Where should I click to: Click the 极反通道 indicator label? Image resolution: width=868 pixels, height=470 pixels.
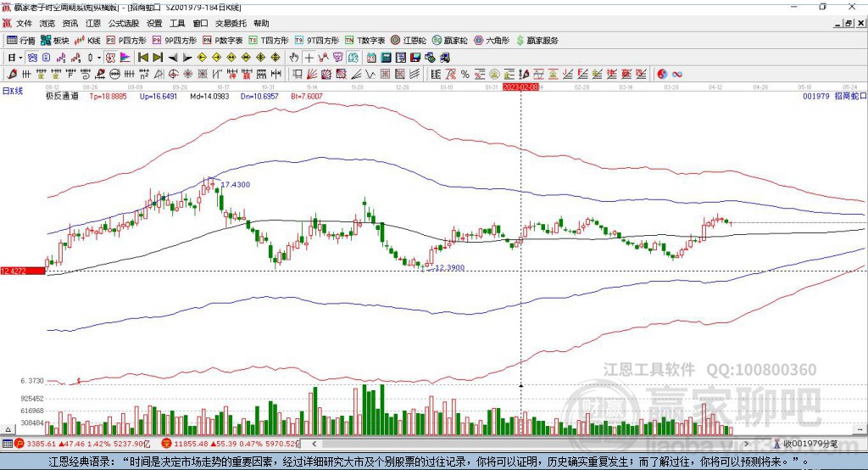(x=62, y=96)
